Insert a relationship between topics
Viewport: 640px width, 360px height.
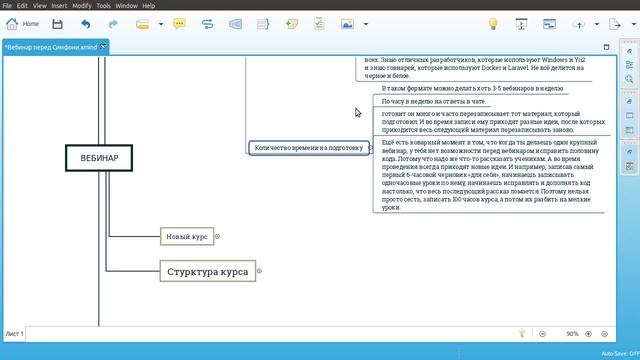click(x=207, y=24)
